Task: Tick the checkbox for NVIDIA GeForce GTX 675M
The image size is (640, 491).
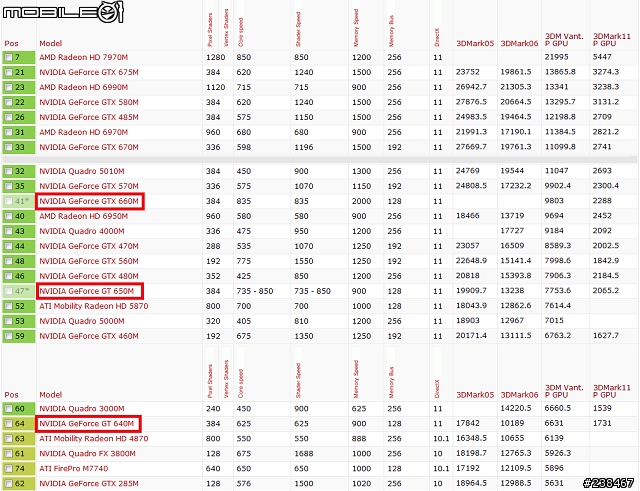Action: click(9, 73)
